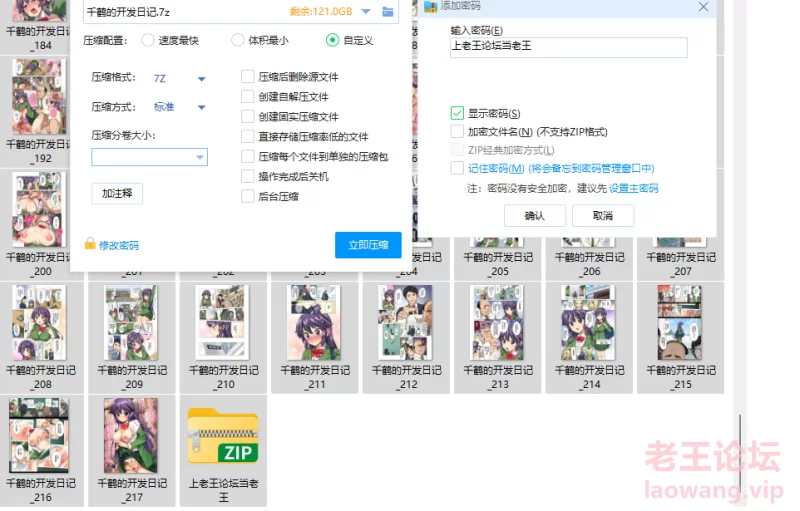Select the 速度最快 compression option
The width and height of the screenshot is (800, 511).
[148, 40]
